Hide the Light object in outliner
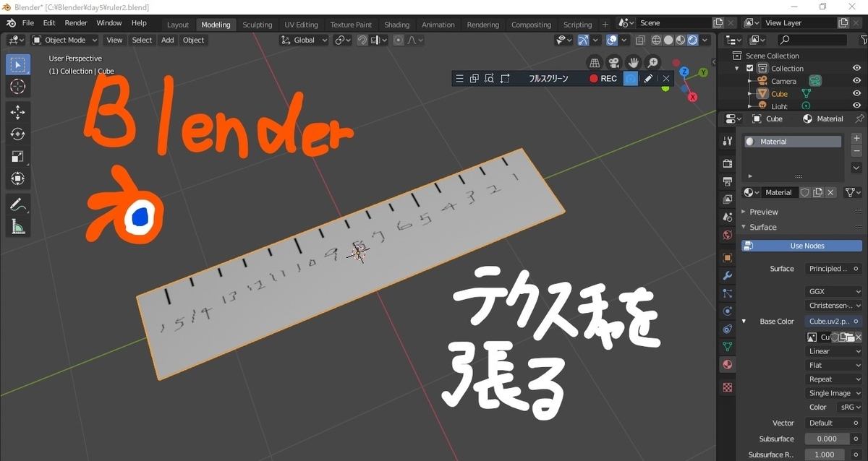Image resolution: width=868 pixels, height=461 pixels. click(856, 105)
